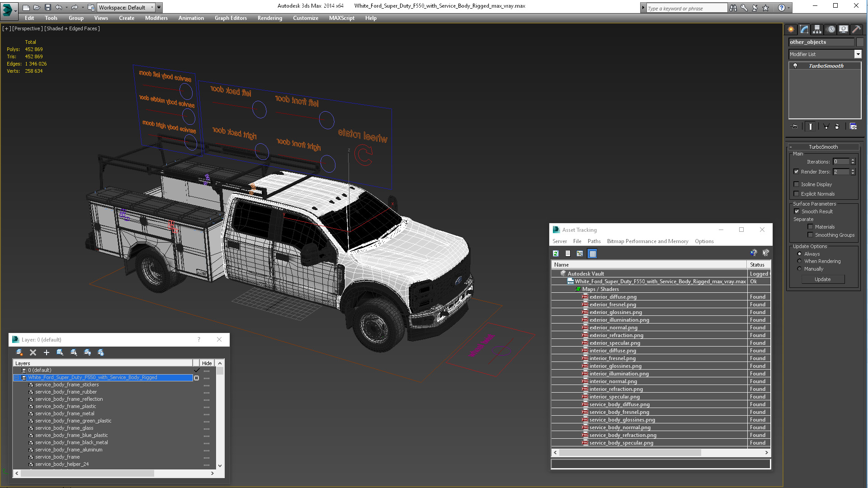868x488 pixels.
Task: Enable Separate by Materials checkbox
Action: [810, 227]
